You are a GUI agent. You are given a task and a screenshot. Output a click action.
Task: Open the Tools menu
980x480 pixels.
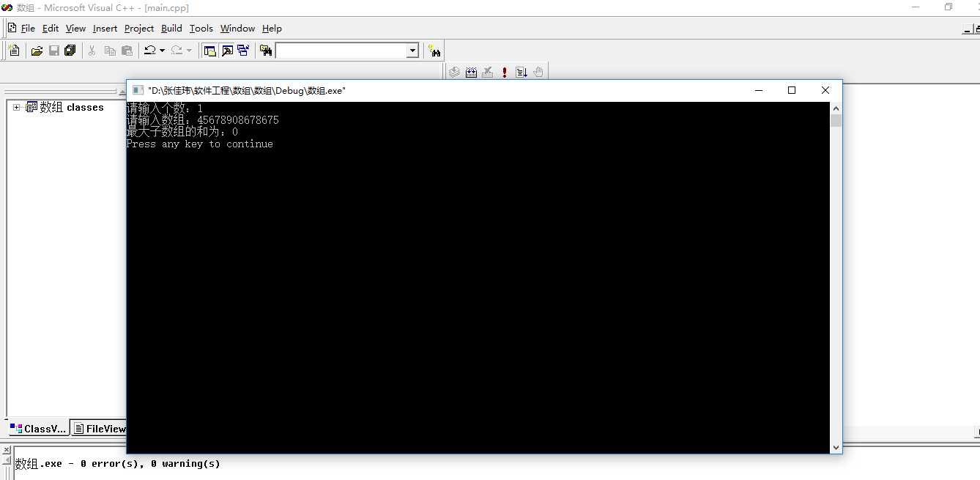(201, 28)
